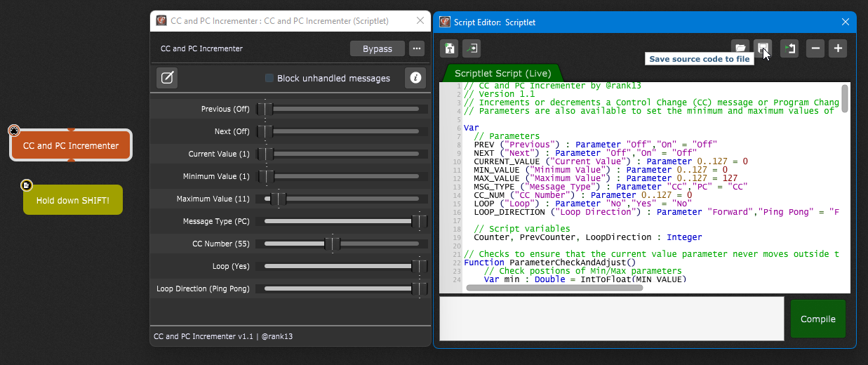Click the Loop Direction (Ping Pong) slider
Screen dimensions: 868x365
(342, 288)
